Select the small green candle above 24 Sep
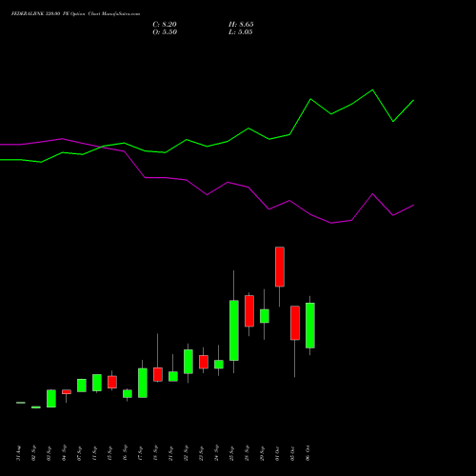The width and height of the screenshot is (476, 476). tap(219, 365)
